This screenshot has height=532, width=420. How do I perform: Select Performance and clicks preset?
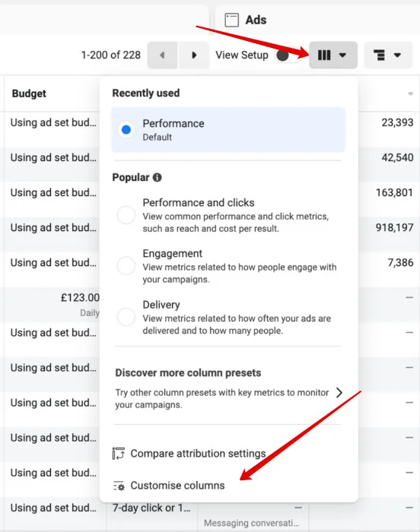[x=228, y=215]
